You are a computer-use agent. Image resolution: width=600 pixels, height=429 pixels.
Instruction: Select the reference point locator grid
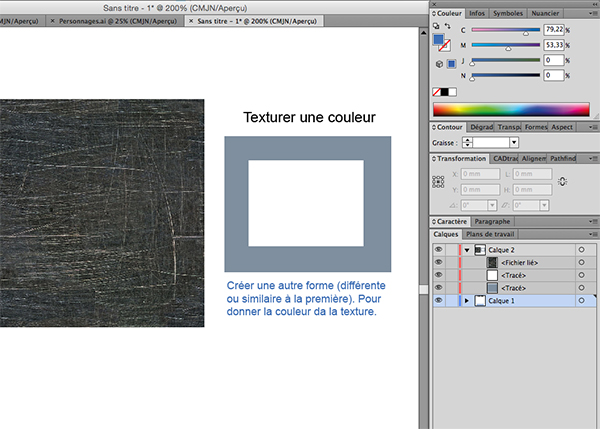pos(437,181)
